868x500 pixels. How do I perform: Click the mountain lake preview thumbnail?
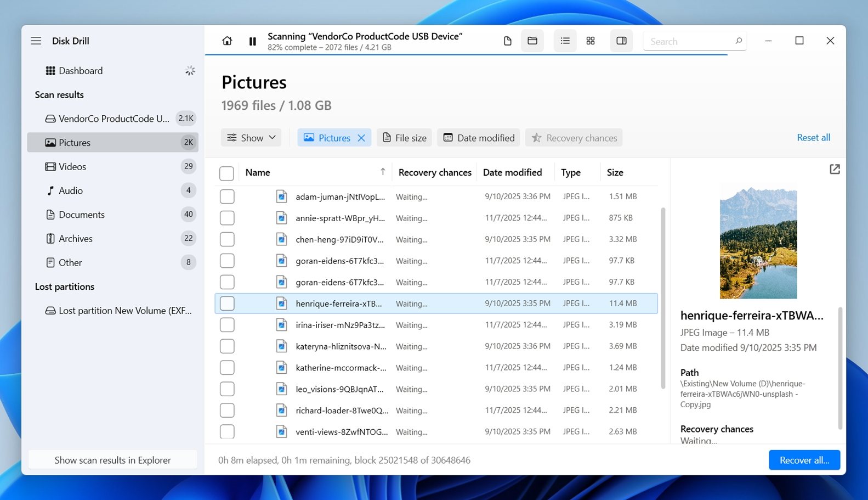[758, 242]
